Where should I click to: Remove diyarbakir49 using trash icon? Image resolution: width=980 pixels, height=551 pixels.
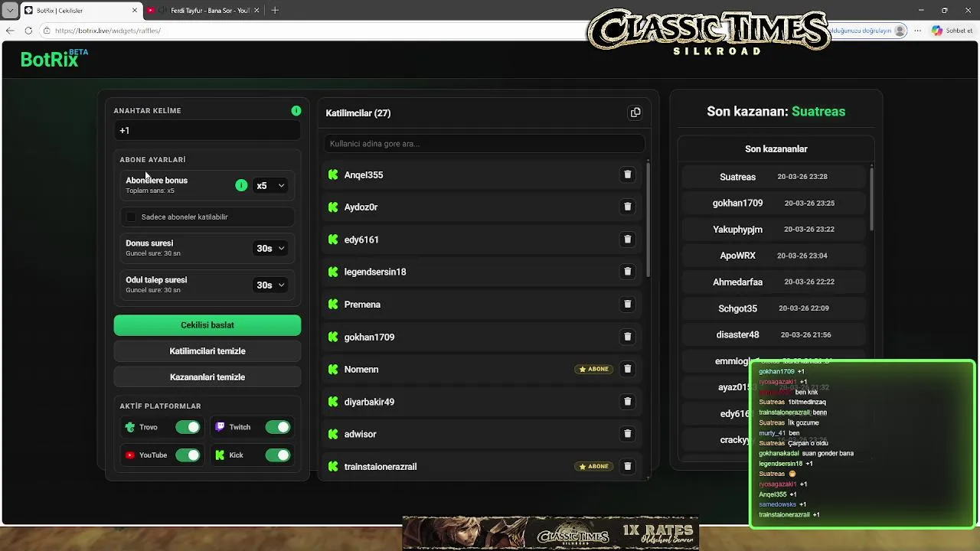[x=627, y=401]
